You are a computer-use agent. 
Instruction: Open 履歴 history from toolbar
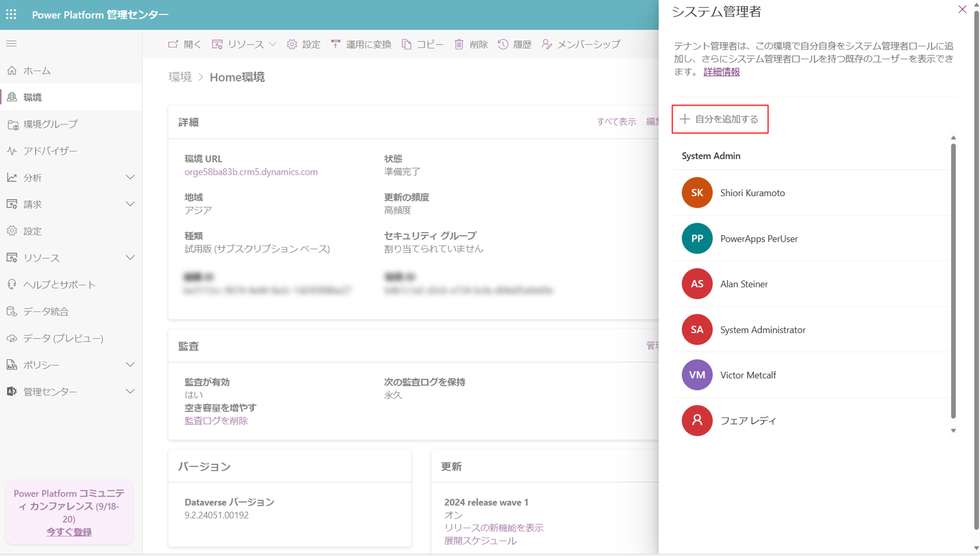point(514,44)
